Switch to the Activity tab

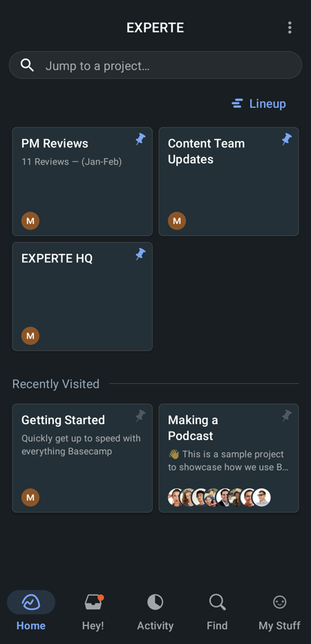155,611
